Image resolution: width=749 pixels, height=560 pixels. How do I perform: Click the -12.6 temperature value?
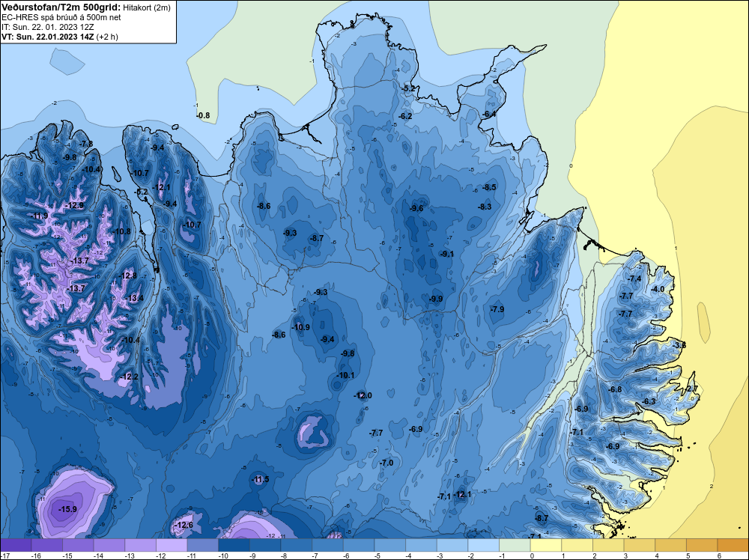pyautogui.click(x=184, y=525)
